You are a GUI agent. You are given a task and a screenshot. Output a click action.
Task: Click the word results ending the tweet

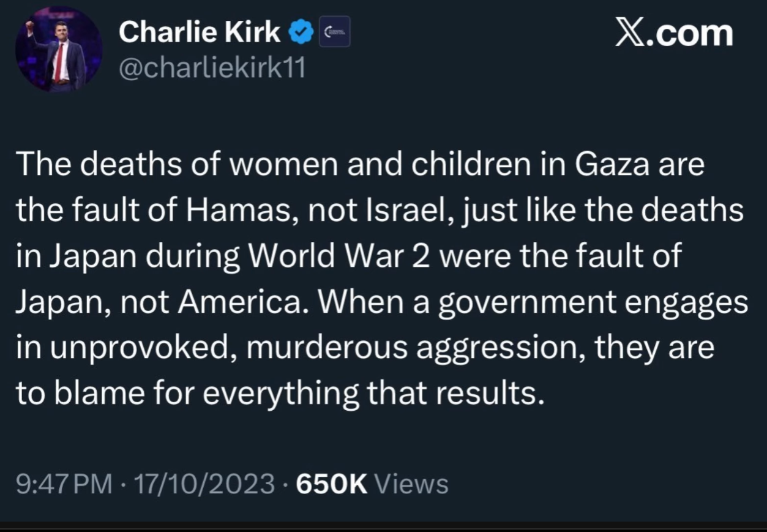coord(490,393)
